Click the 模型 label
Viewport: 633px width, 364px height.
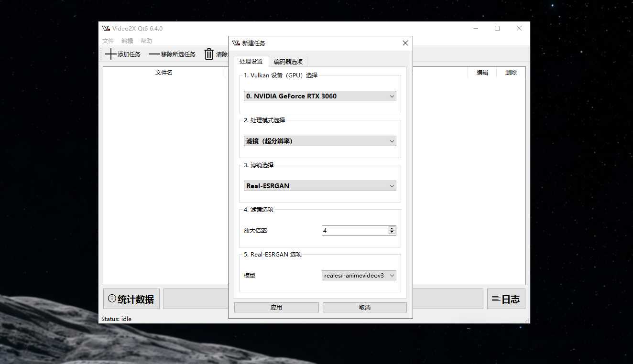point(250,275)
